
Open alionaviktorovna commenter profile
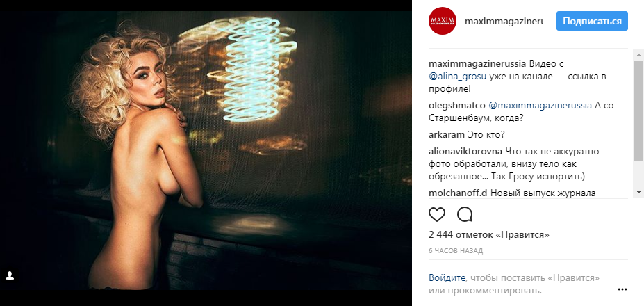click(x=465, y=151)
